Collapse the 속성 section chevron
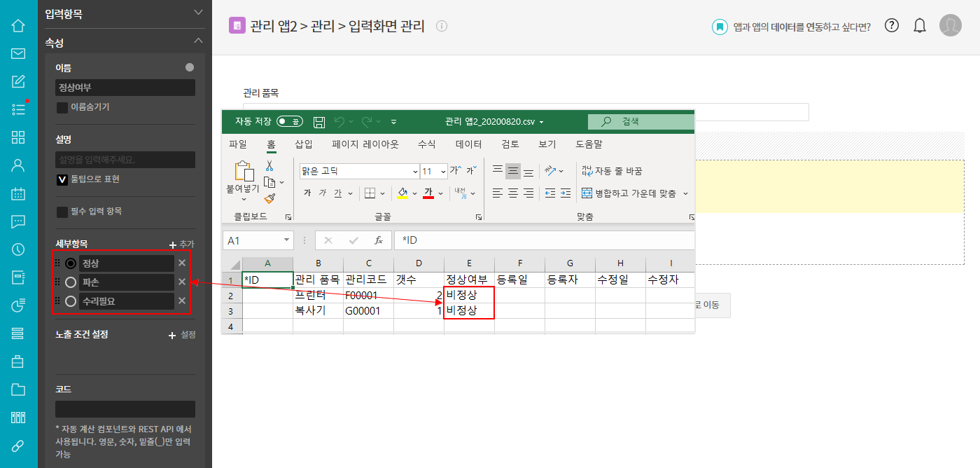 (198, 42)
